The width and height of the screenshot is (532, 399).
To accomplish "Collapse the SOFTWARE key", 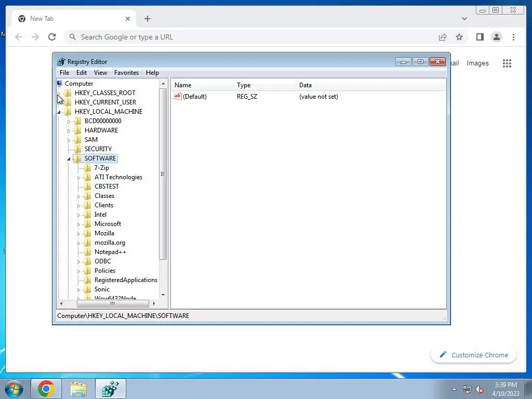I will [69, 159].
